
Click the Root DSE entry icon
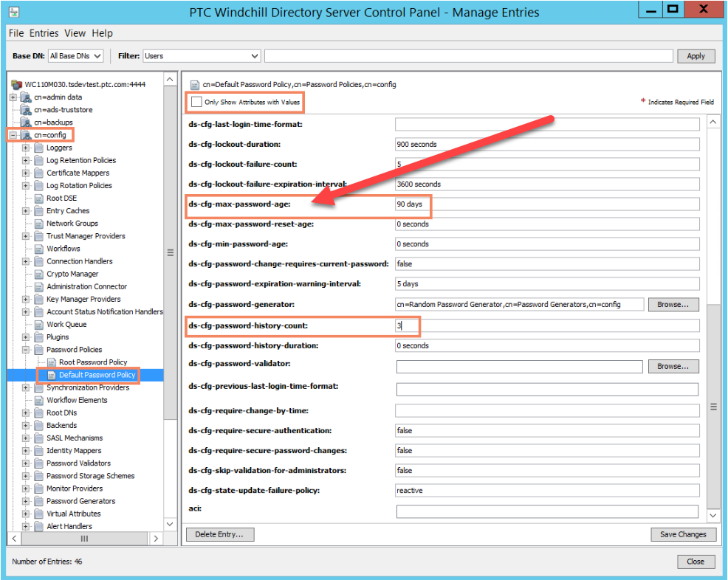click(x=38, y=198)
